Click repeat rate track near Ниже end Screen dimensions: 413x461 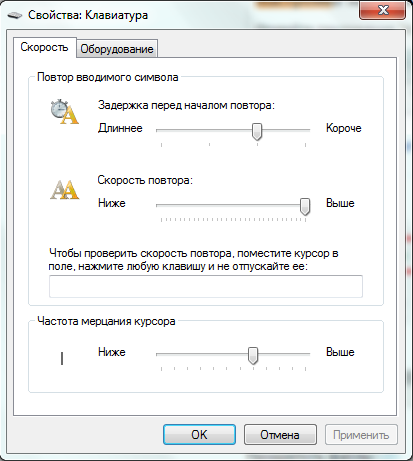pos(164,205)
